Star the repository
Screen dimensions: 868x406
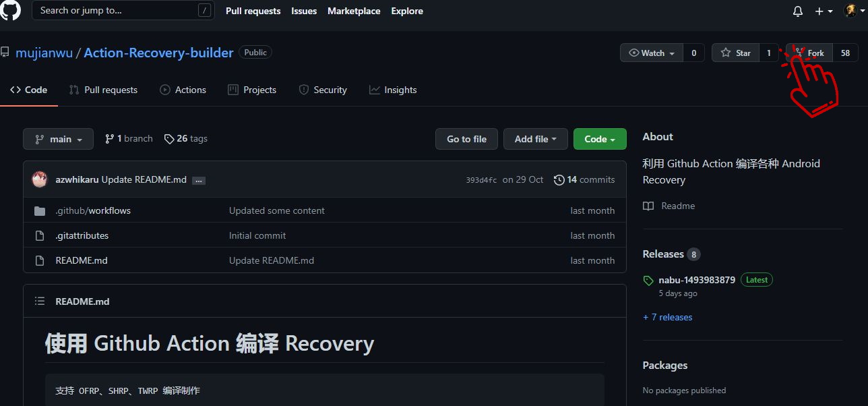tap(735, 53)
